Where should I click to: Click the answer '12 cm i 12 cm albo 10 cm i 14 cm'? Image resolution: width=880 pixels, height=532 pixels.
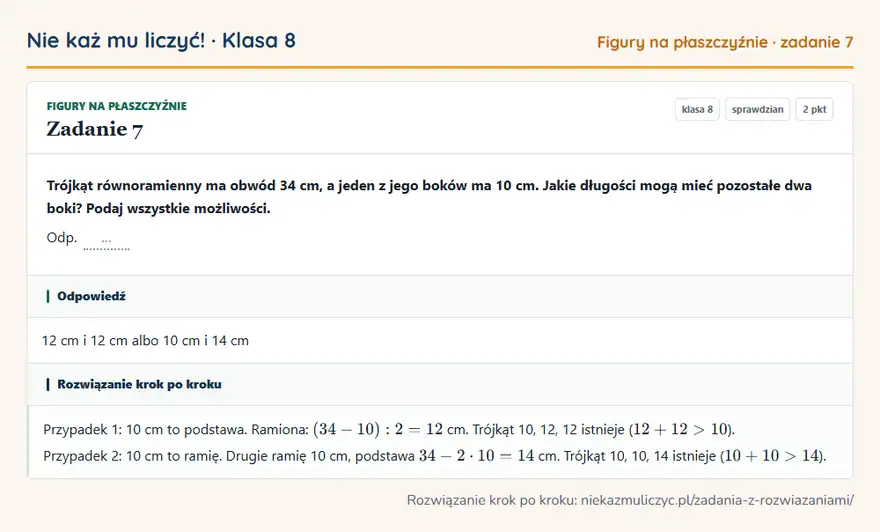(145, 341)
